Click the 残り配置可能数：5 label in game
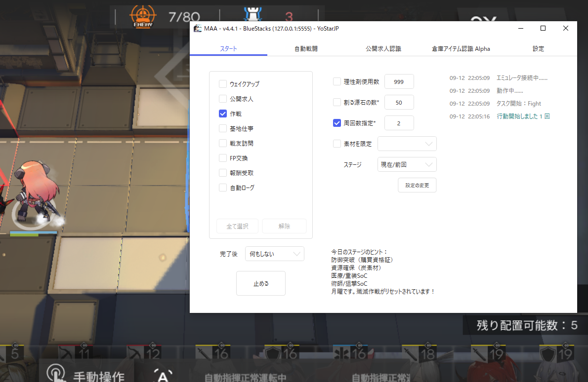588x382 pixels. [x=527, y=325]
